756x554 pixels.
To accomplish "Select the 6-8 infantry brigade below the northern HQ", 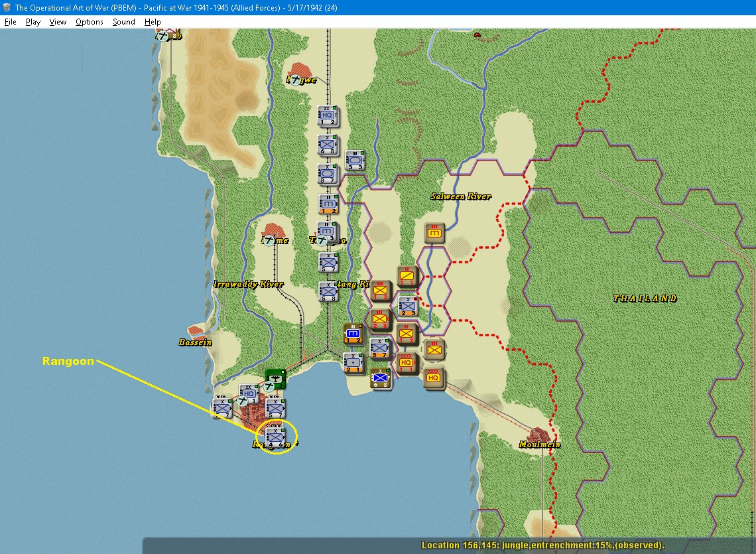I will tap(328, 145).
